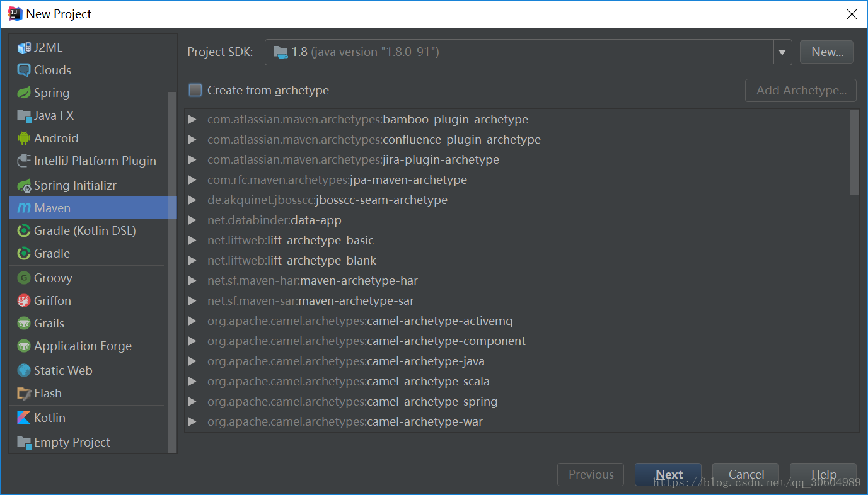Expand confluence-plugin-archetype node
Image resolution: width=868 pixels, height=495 pixels.
coord(193,140)
